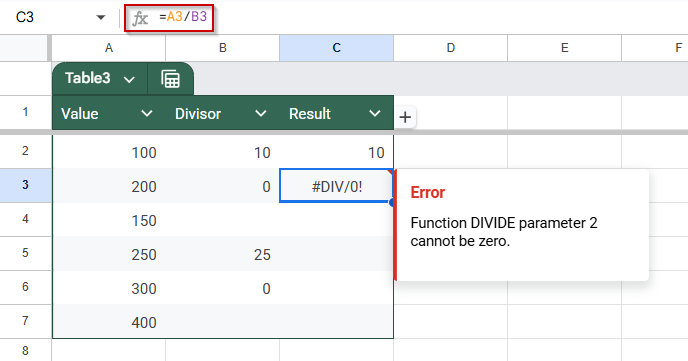Select row 7 header
This screenshot has width=688, height=361.
point(25,321)
